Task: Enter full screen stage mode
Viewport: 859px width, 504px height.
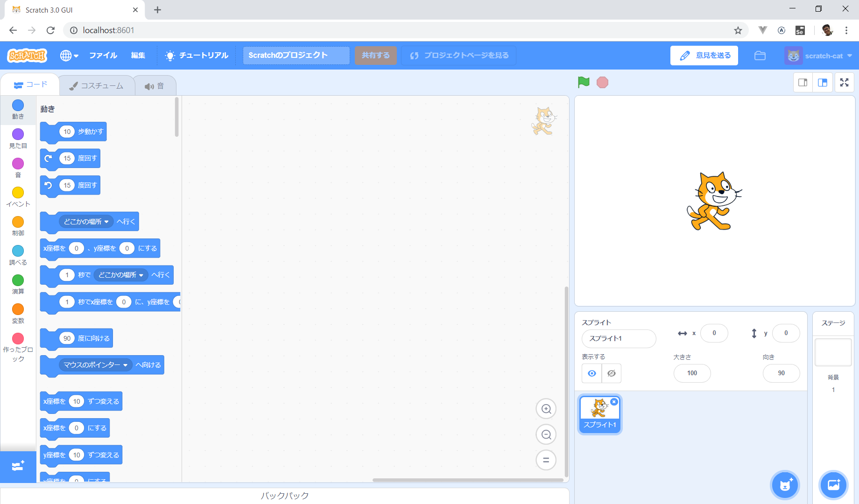Action: pyautogui.click(x=845, y=83)
